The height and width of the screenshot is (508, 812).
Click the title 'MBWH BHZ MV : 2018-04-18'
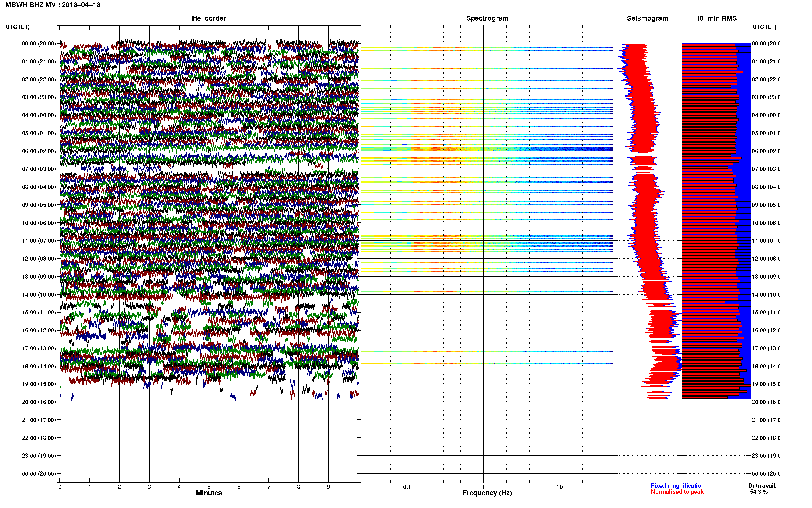click(x=53, y=5)
